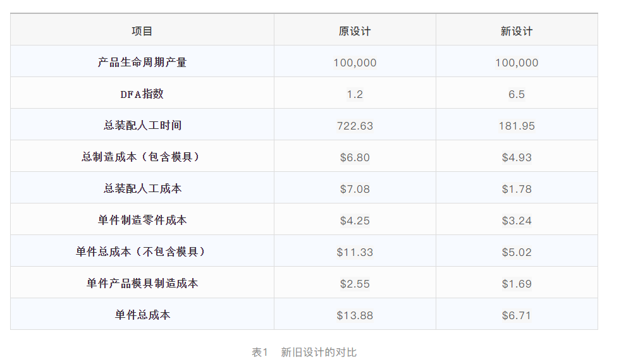626x364 pixels.
Task: Select 单件总成本（不包含模具） row label
Action: [x=142, y=252]
